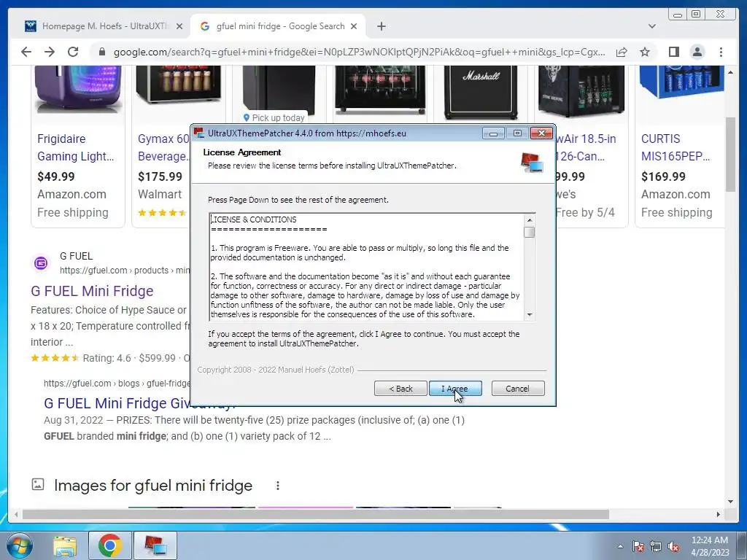This screenshot has height=560, width=747.
Task: Open Chrome three-dot menu
Action: point(721,52)
